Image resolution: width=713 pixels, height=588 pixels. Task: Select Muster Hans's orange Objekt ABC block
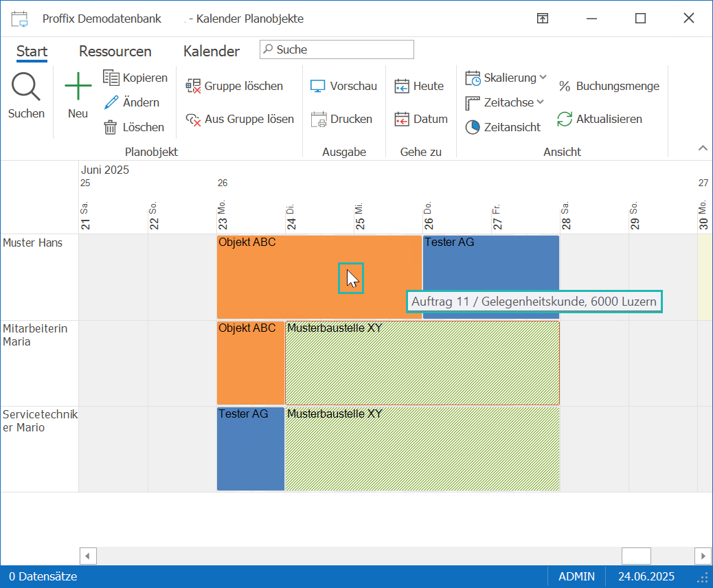pyautogui.click(x=319, y=277)
